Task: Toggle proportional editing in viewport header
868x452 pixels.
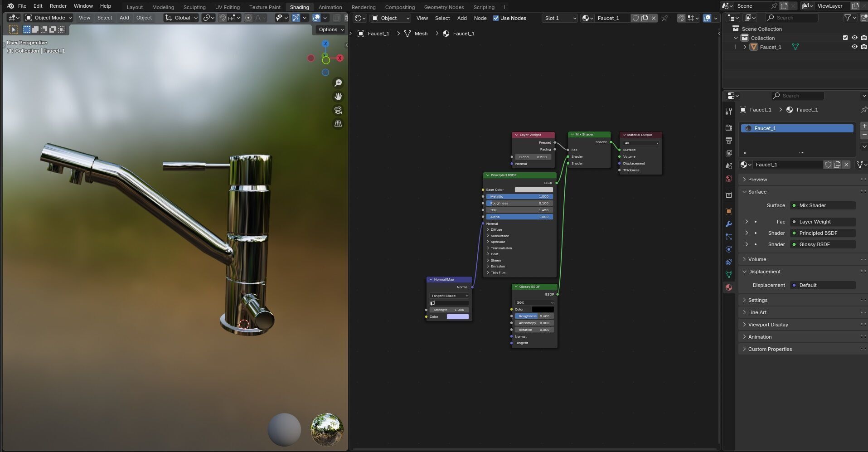Action: click(x=248, y=18)
